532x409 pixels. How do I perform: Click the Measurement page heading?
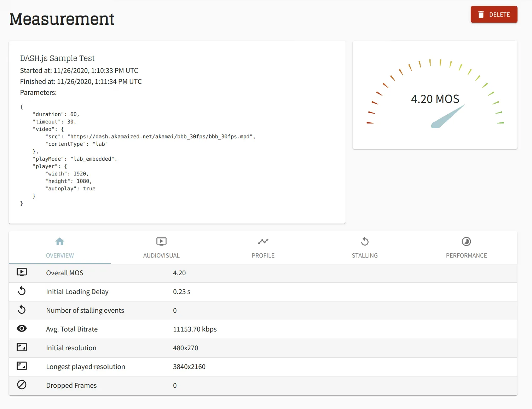(x=62, y=19)
